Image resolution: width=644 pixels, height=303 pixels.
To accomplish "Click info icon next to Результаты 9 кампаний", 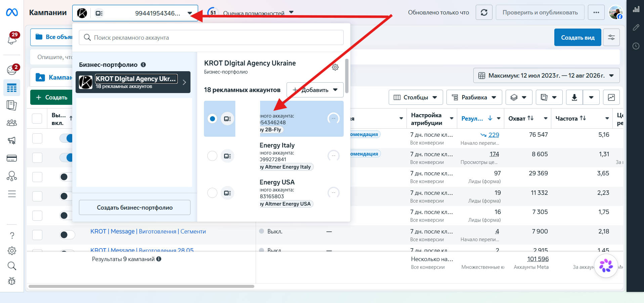I will point(159,259).
